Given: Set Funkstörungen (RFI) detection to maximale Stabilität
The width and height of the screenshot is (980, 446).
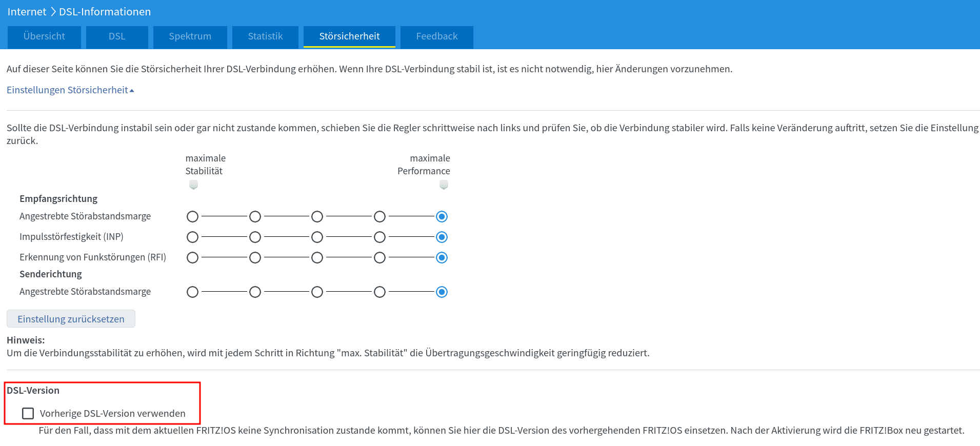Looking at the screenshot, I should pyautogui.click(x=192, y=258).
